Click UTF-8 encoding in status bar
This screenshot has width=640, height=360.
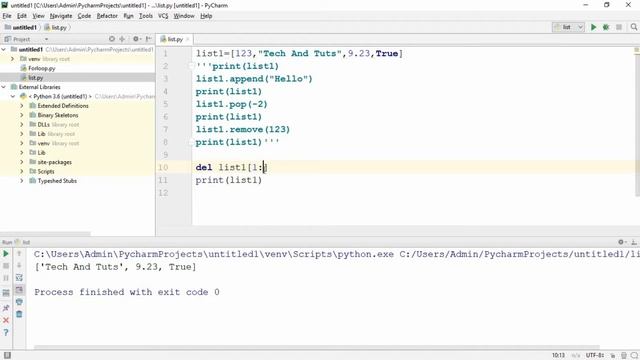(595, 356)
